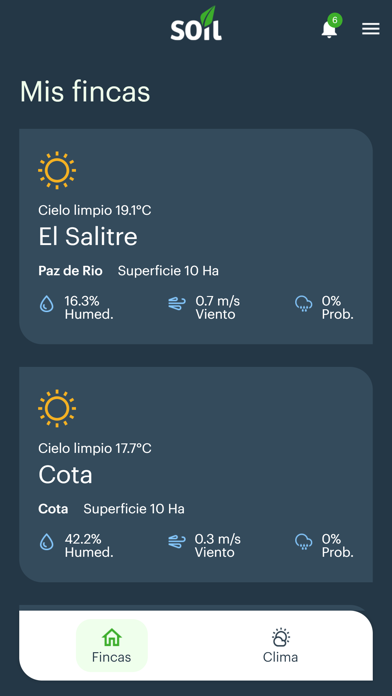This screenshot has width=392, height=696.
Task: Tap the 42.2% Humed. reading
Action: (x=89, y=546)
